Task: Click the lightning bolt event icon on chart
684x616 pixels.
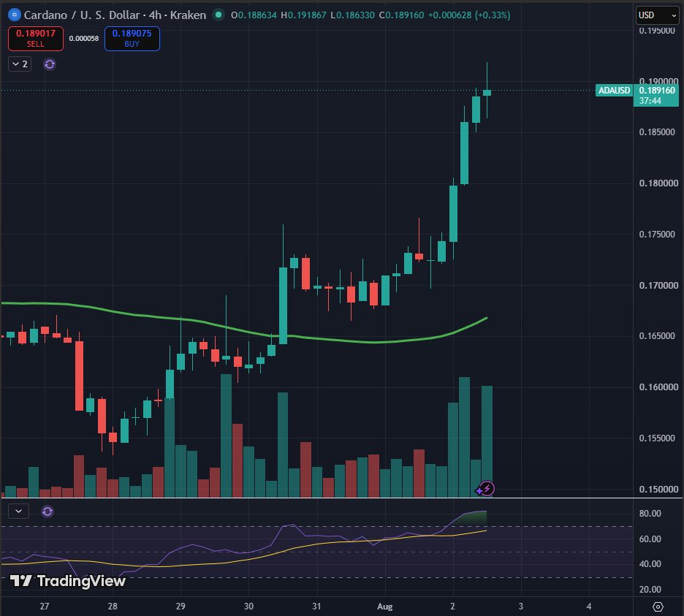Action: click(487, 489)
